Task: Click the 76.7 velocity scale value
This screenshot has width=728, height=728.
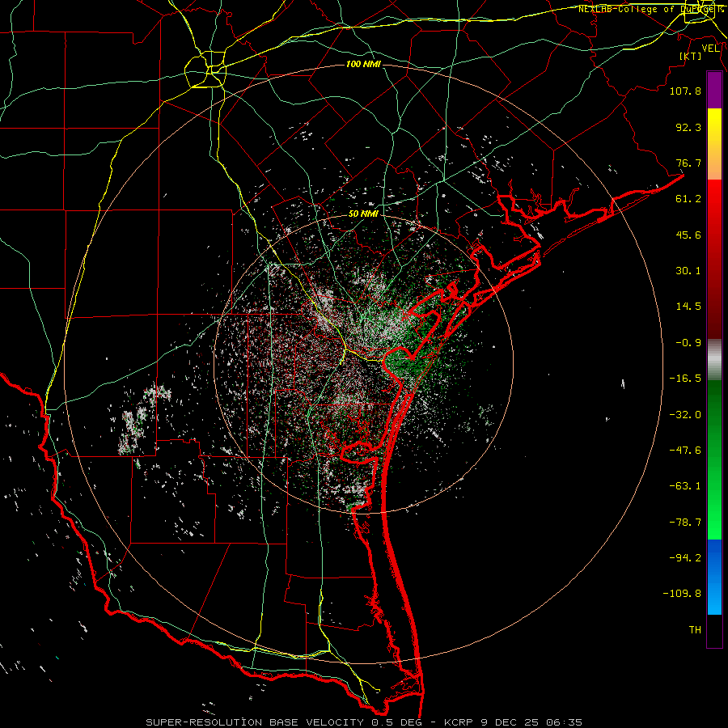Action: (x=688, y=163)
